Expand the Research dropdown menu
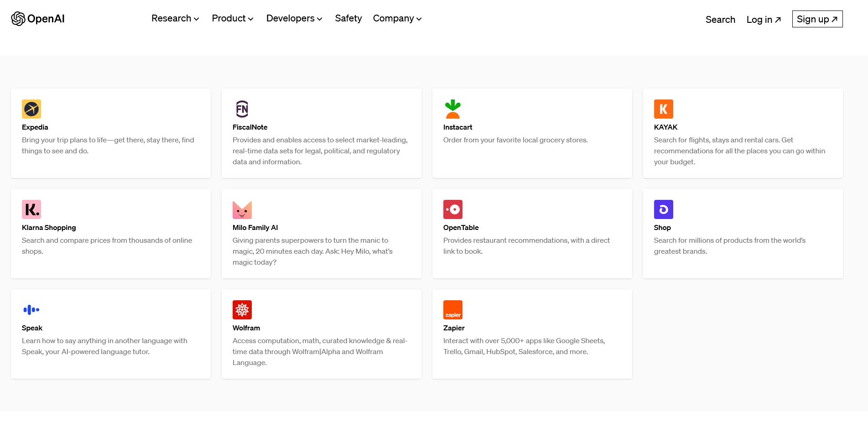 pyautogui.click(x=175, y=19)
